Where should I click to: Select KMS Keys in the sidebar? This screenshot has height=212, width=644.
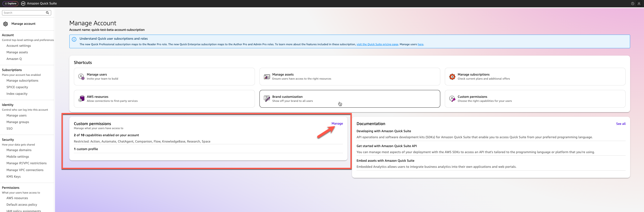[14, 177]
